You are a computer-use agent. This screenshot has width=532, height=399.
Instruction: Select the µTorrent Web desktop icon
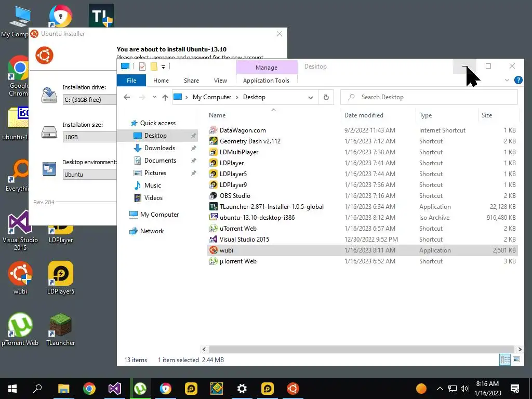(20, 329)
